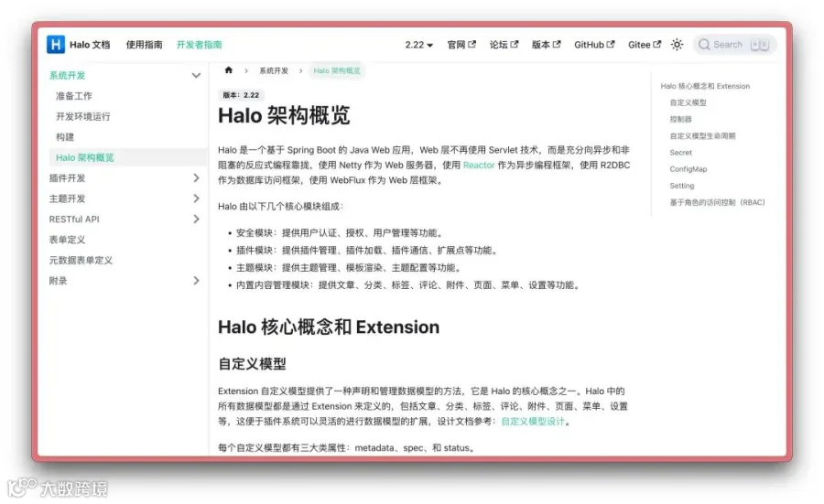
Task: Collapse the 系统开发 sidebar section
Action: [196, 76]
